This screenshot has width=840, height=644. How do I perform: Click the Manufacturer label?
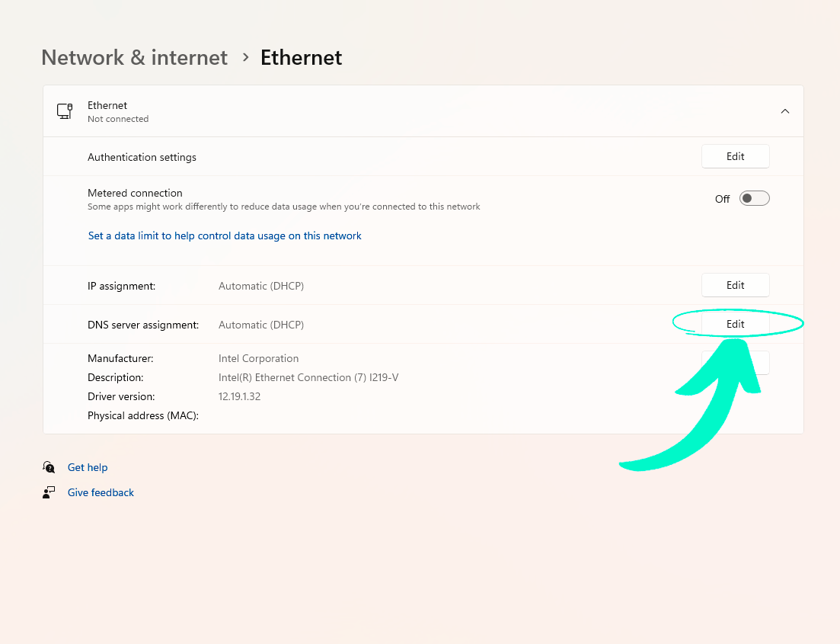(120, 358)
